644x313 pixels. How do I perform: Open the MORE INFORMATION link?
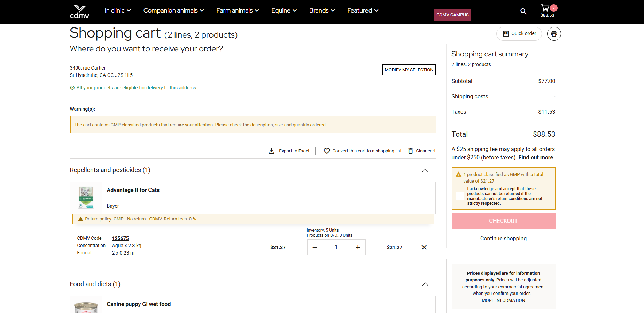(503, 300)
